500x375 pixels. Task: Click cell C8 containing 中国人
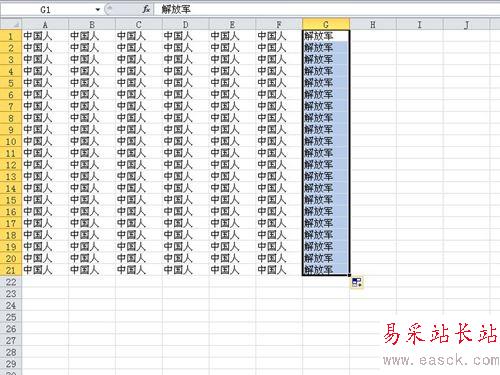tap(139, 118)
